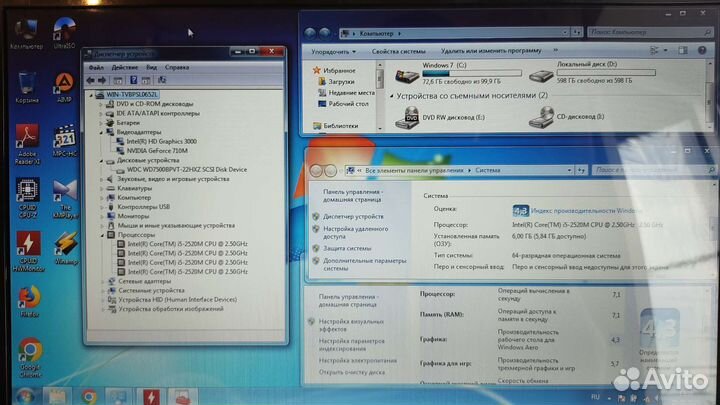
Task: Open the Файл menu in Device Manager
Action: pos(96,68)
